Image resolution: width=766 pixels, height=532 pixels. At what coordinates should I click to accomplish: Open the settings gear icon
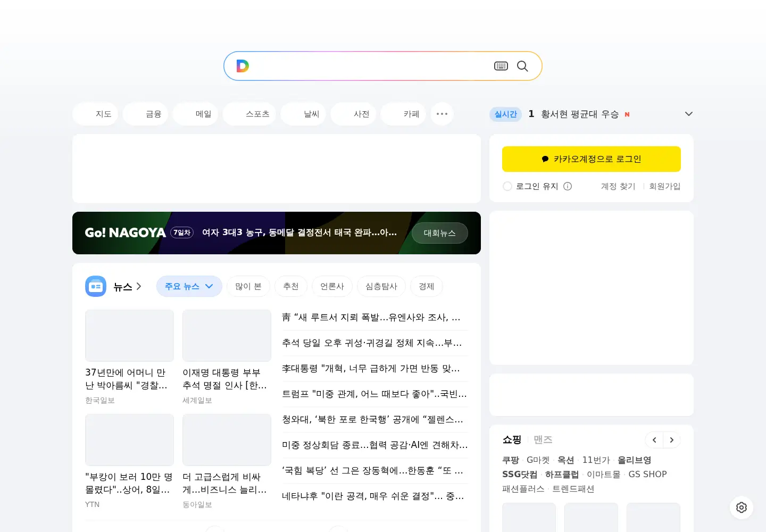pyautogui.click(x=742, y=508)
